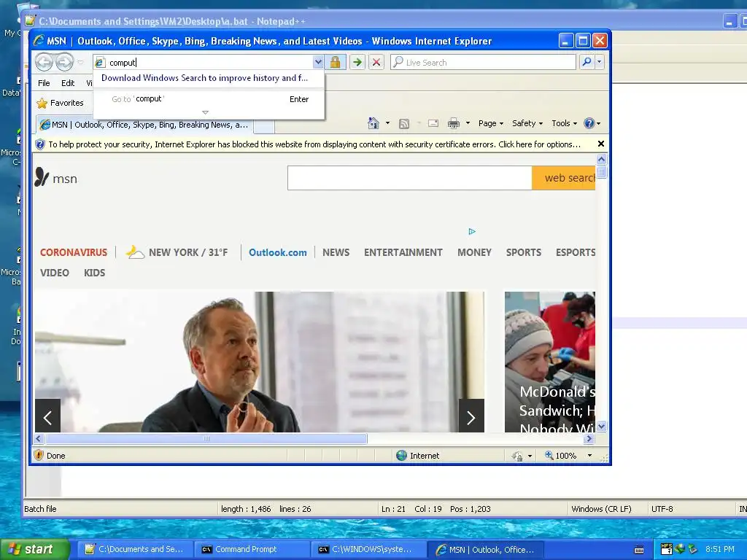Click the Forward navigation arrow
The image size is (747, 560).
click(x=64, y=62)
